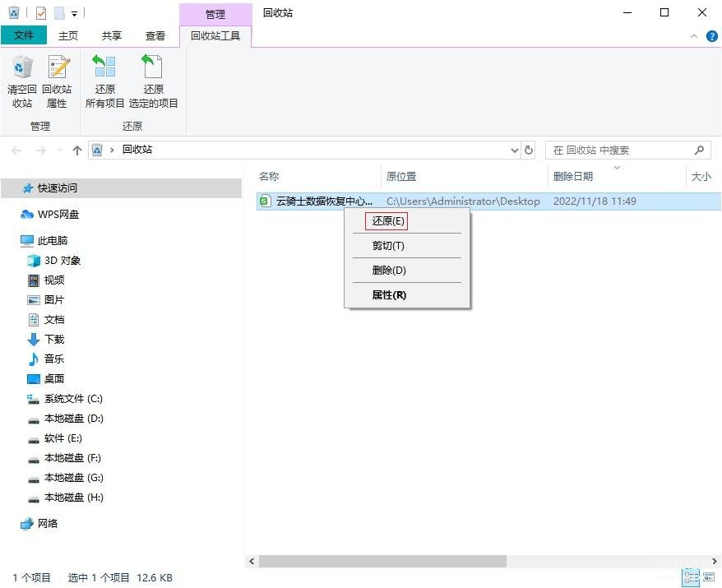Sort by the 删除日期 column header
The width and height of the screenshot is (722, 588).
coord(573,176)
